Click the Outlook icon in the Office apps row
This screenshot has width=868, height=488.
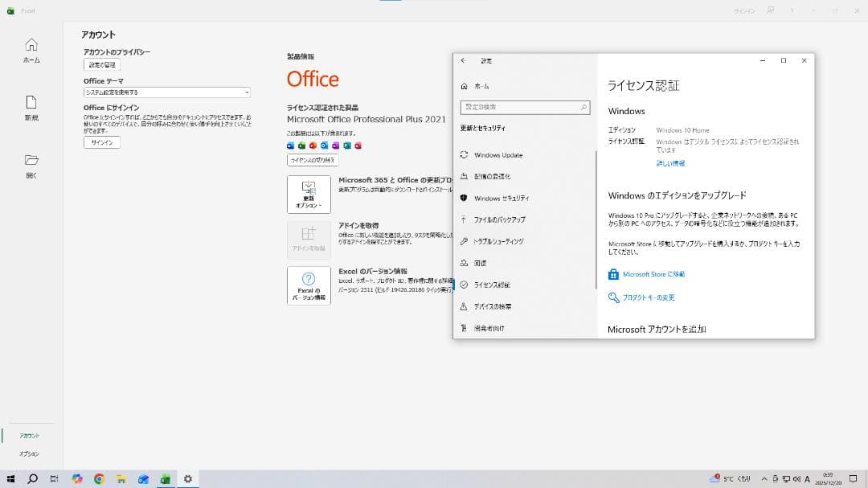coord(324,146)
